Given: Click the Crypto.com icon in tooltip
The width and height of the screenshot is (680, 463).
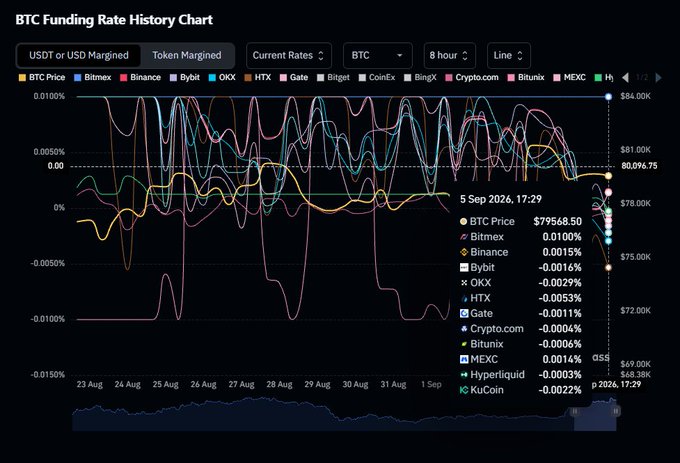Looking at the screenshot, I should click(464, 329).
